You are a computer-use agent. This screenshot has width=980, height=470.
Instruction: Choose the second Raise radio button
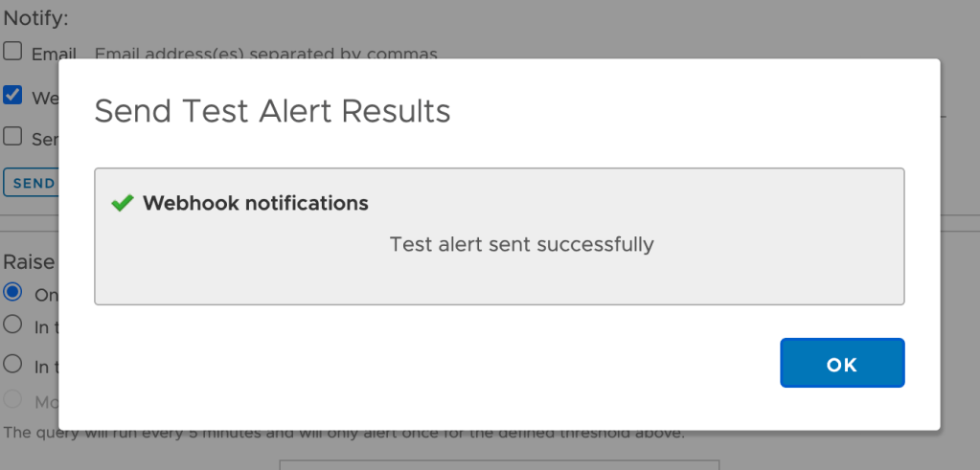12,325
